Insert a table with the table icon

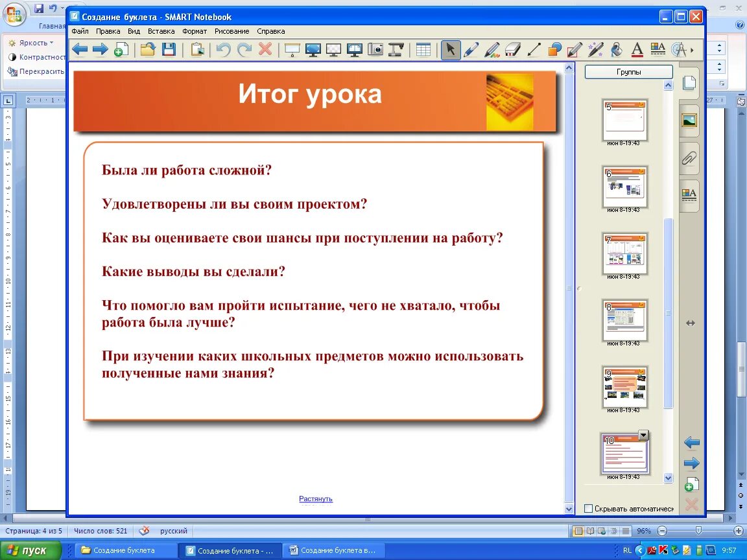tap(423, 49)
